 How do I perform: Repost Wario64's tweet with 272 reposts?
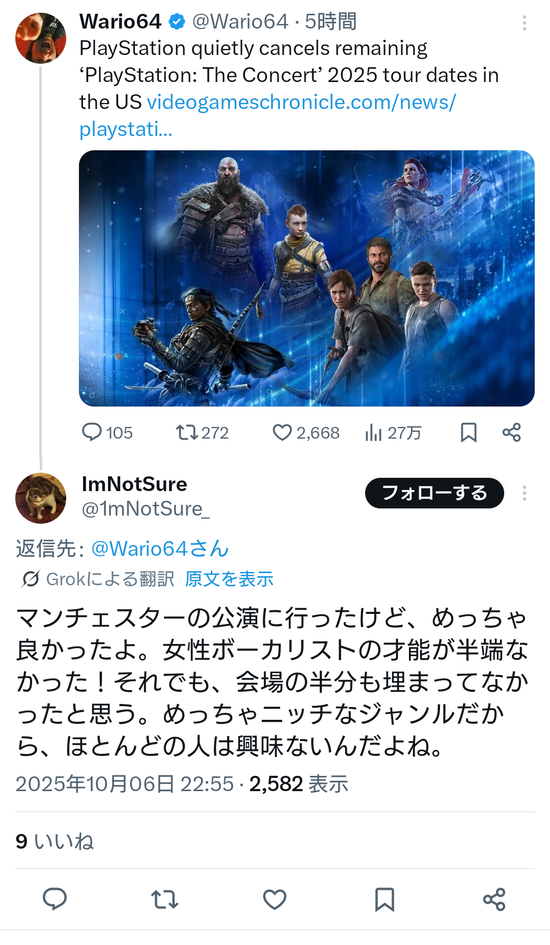click(202, 433)
